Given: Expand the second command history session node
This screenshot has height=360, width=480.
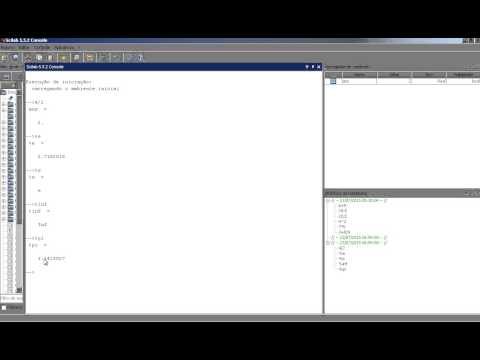Looking at the screenshot, I should pyautogui.click(x=332, y=237).
